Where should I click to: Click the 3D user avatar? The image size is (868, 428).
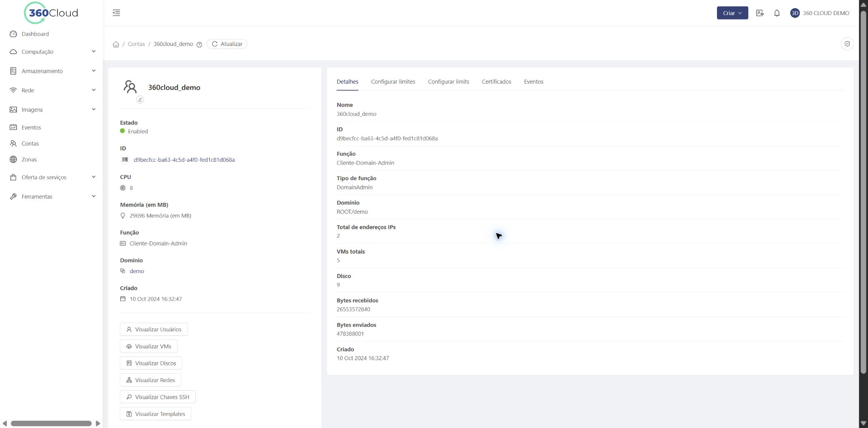pos(795,13)
